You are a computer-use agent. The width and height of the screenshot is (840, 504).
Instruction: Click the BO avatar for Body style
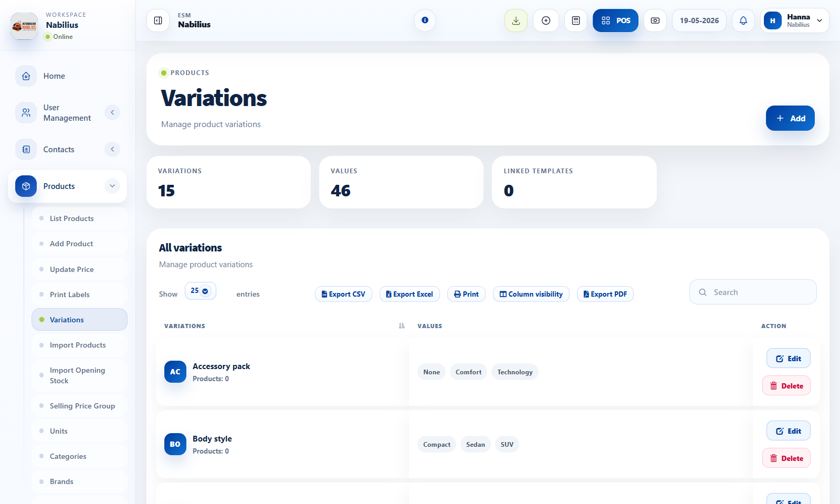[x=175, y=444]
